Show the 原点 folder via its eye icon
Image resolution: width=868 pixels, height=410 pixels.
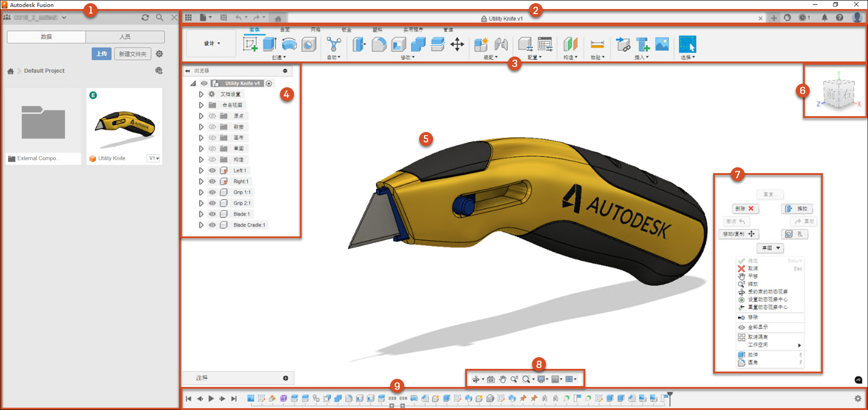(212, 116)
